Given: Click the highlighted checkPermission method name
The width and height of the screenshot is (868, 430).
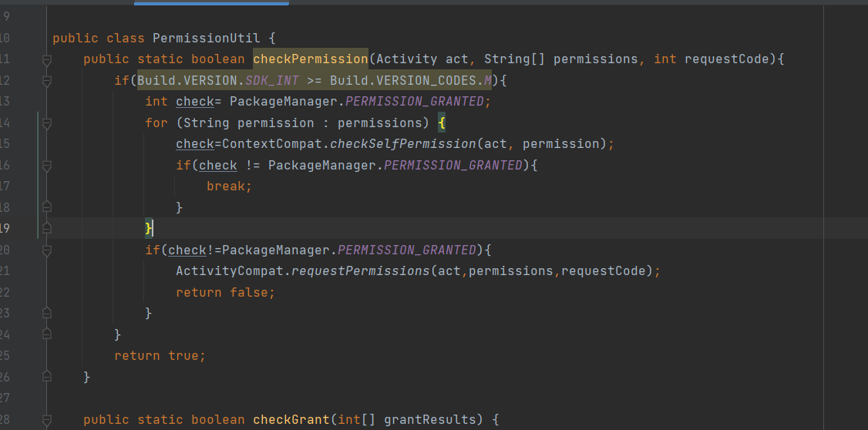Looking at the screenshot, I should (310, 59).
